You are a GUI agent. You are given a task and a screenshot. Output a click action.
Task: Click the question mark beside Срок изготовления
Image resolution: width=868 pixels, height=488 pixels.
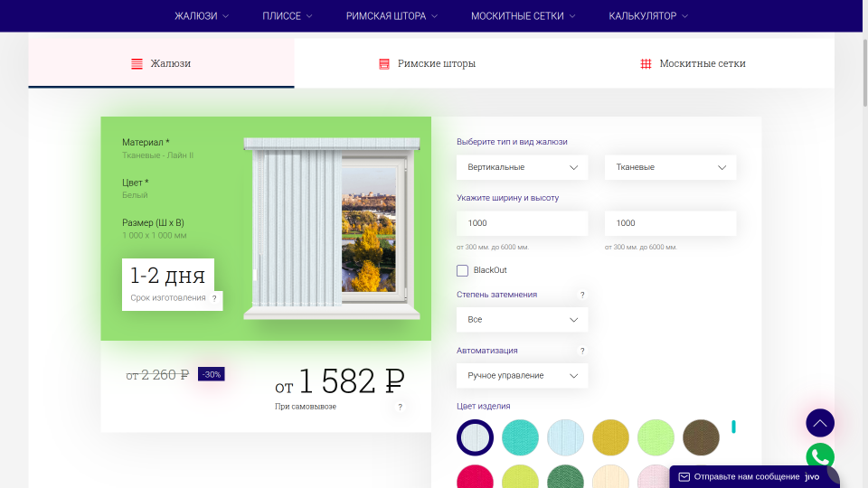[x=215, y=298]
